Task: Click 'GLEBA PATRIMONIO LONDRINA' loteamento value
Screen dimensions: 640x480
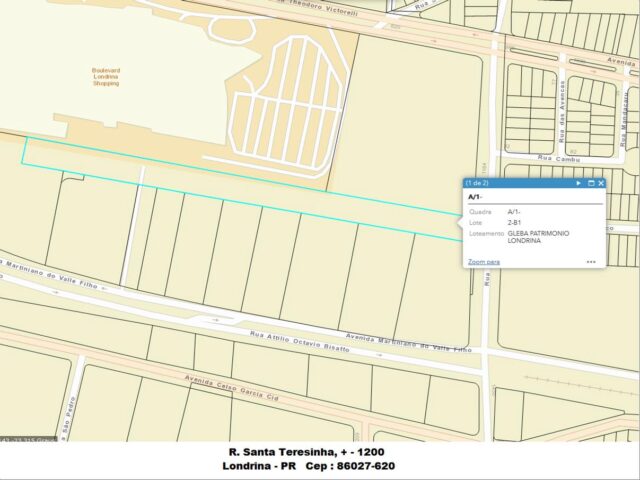Action: pyautogui.click(x=538, y=237)
